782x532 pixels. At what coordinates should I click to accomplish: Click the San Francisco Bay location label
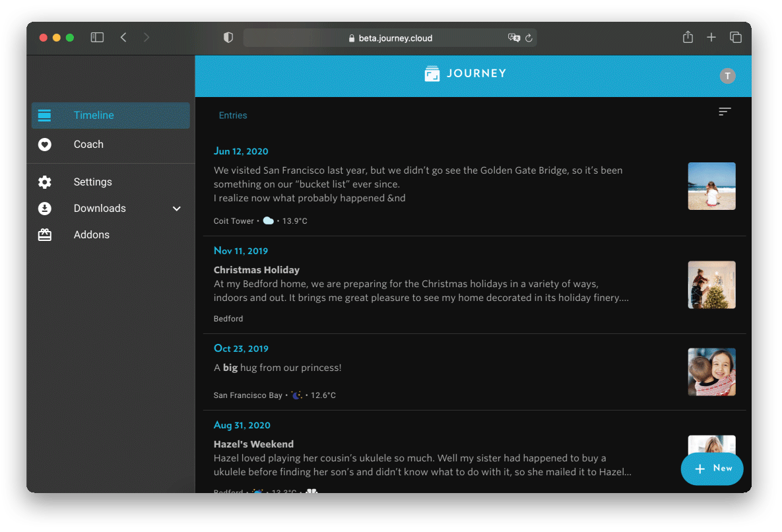(x=248, y=395)
